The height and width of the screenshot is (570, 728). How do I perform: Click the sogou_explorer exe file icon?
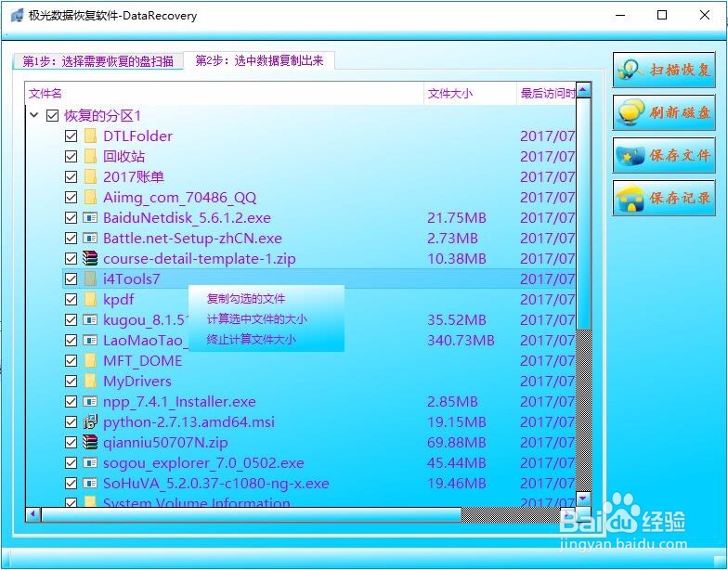90,462
